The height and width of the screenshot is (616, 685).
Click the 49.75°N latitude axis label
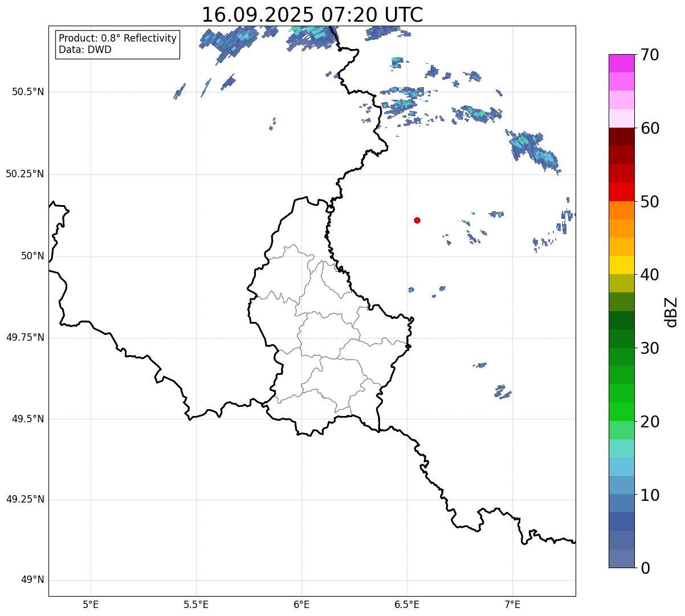pos(25,337)
